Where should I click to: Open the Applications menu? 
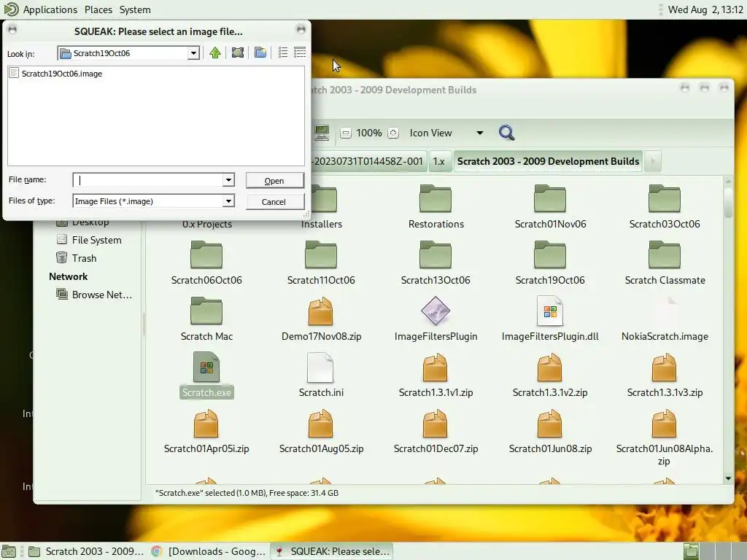coord(50,9)
